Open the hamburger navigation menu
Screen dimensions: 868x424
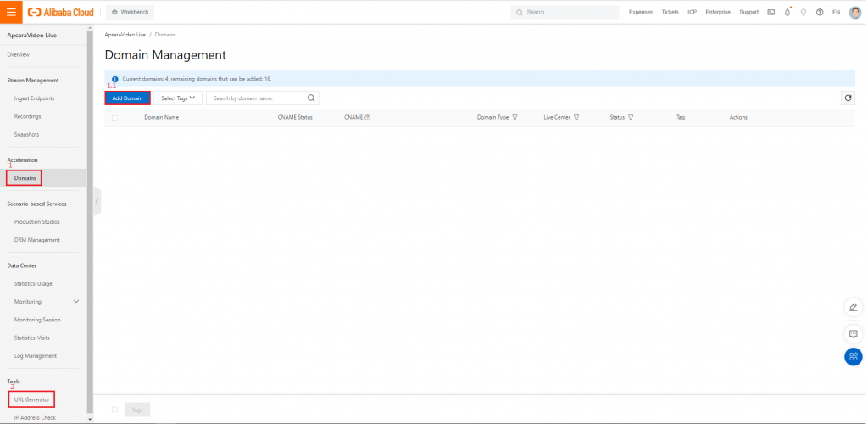(x=11, y=12)
